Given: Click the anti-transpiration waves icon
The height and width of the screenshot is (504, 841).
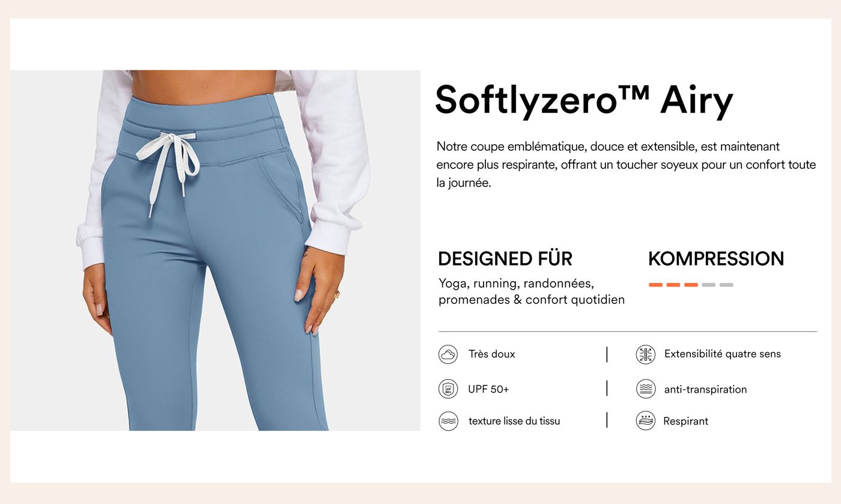Looking at the screenshot, I should (646, 389).
